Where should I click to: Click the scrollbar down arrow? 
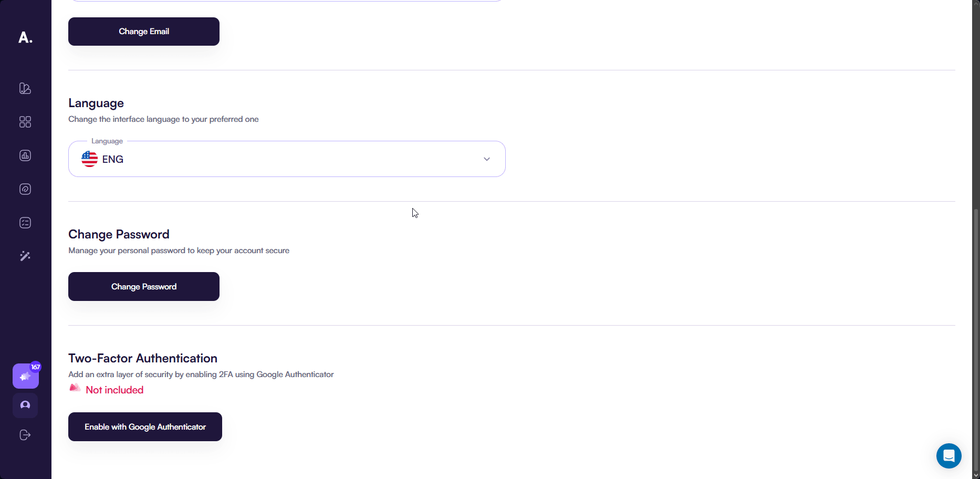coord(976,475)
